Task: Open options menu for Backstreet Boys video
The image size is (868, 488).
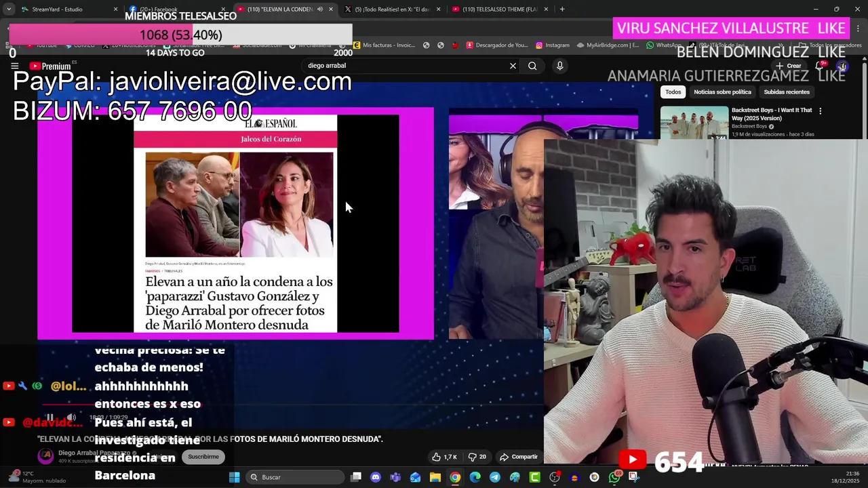Action: click(x=820, y=110)
